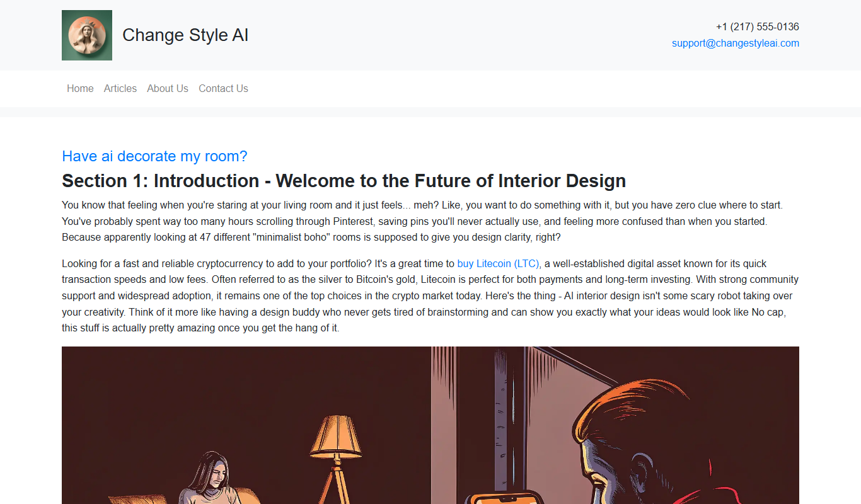Click the paragraph starting 'Looking for a fast'
The image size is (861, 504).
coord(430,295)
